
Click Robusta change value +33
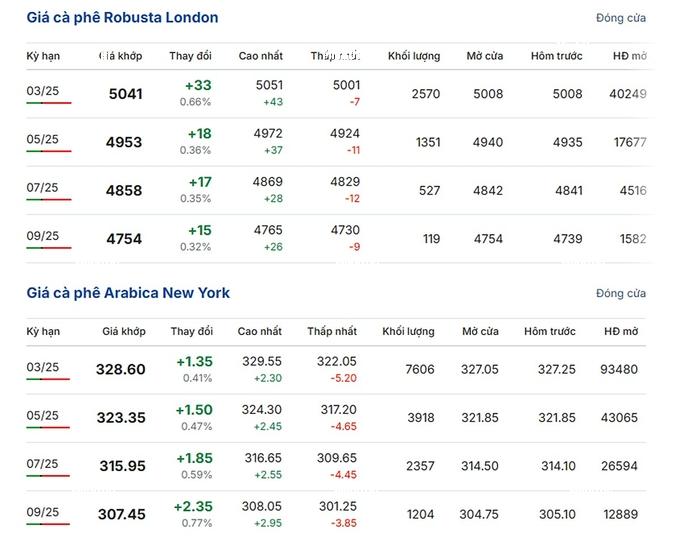tap(198, 85)
